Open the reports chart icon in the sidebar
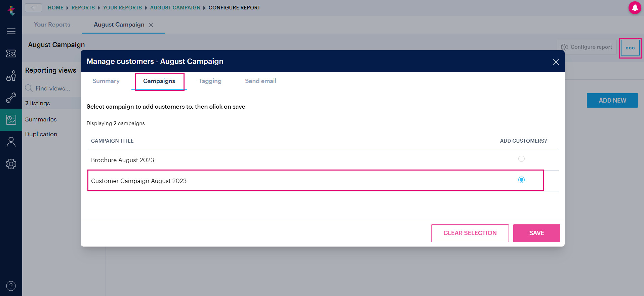644x296 pixels. click(x=11, y=120)
